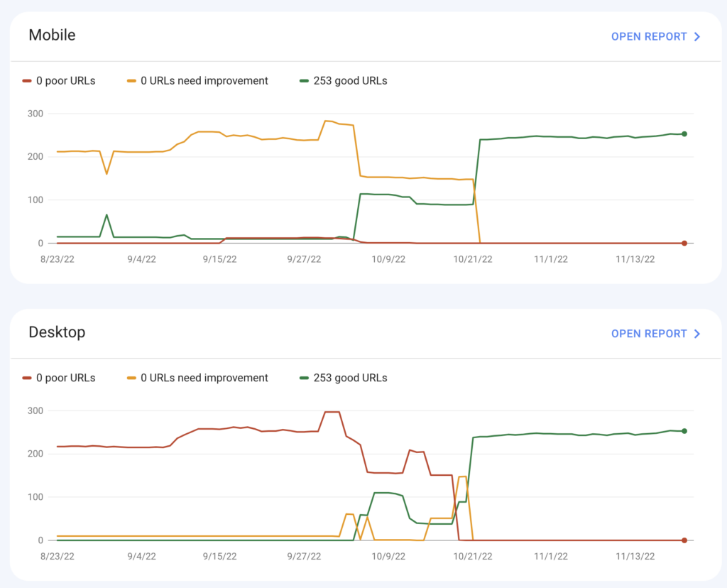Image resolution: width=727 pixels, height=588 pixels.
Task: Click the chevron next to Mobile OPEN REPORT
Action: click(697, 37)
